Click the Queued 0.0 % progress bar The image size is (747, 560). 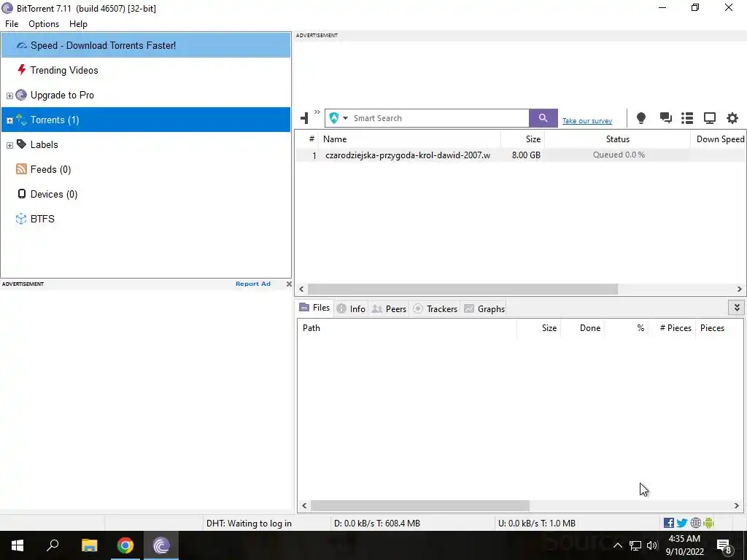pyautogui.click(x=618, y=155)
